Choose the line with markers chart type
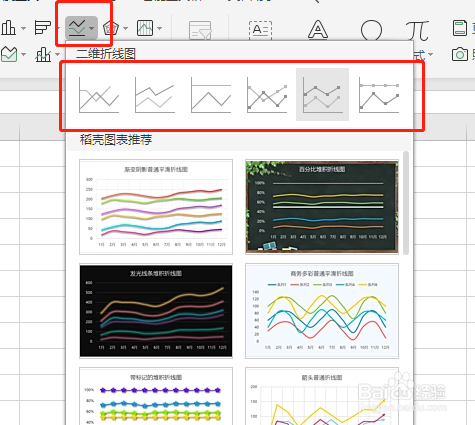 [267, 95]
